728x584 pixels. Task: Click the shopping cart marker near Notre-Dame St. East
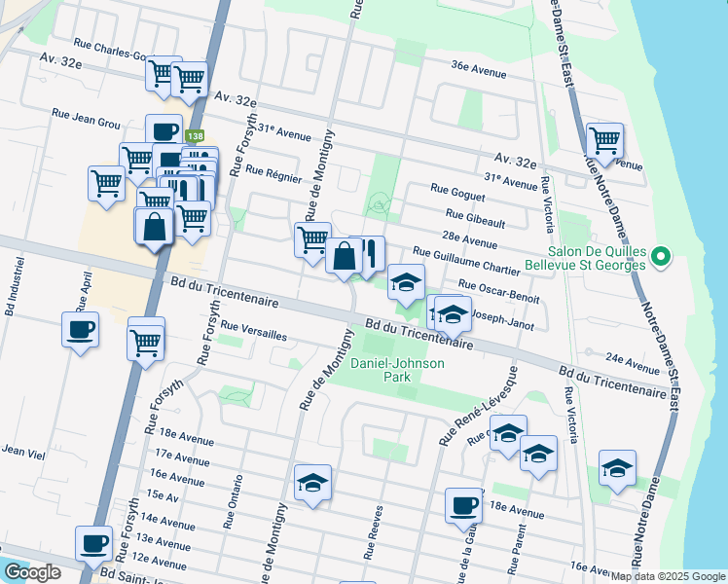pos(604,142)
